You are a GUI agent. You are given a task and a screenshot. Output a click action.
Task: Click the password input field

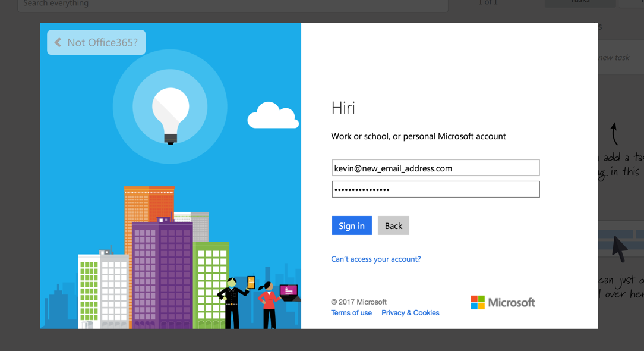435,189
